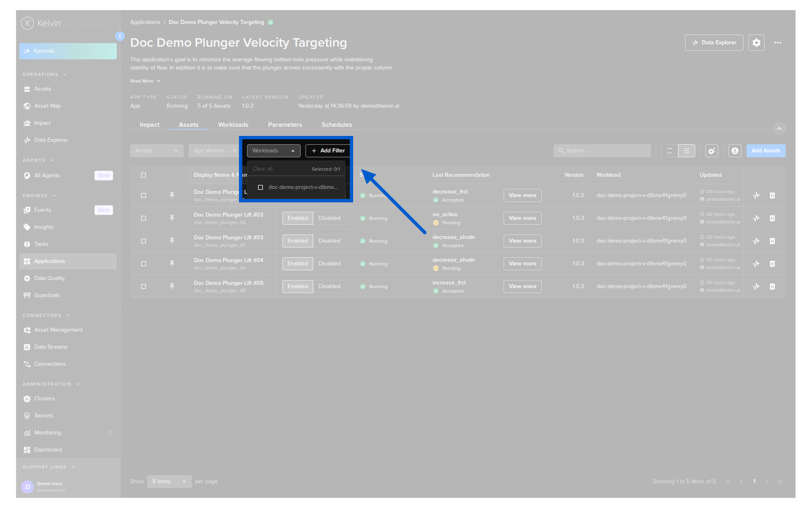This screenshot has width=812, height=508.
Task: Select all rows with the header checkbox
Action: [x=143, y=175]
